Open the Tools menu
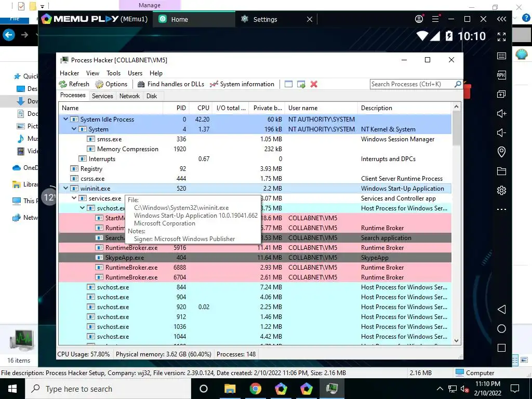Viewport: 532px width, 399px height. click(x=113, y=73)
